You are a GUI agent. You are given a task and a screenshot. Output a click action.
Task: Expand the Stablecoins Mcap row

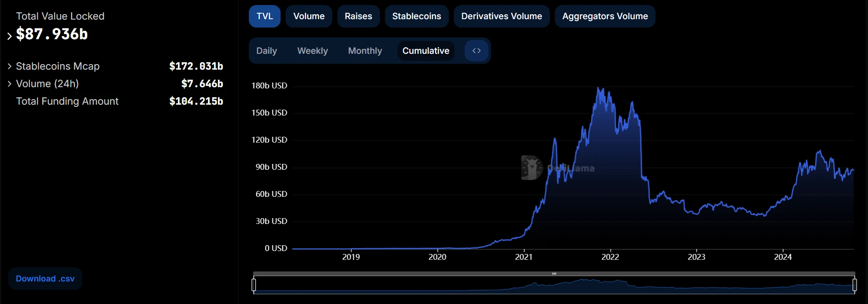tap(10, 66)
